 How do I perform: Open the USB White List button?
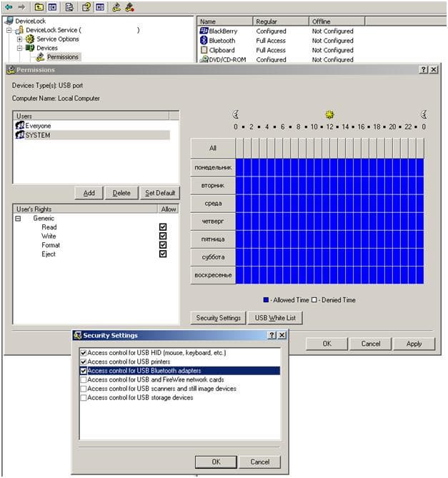click(x=275, y=318)
